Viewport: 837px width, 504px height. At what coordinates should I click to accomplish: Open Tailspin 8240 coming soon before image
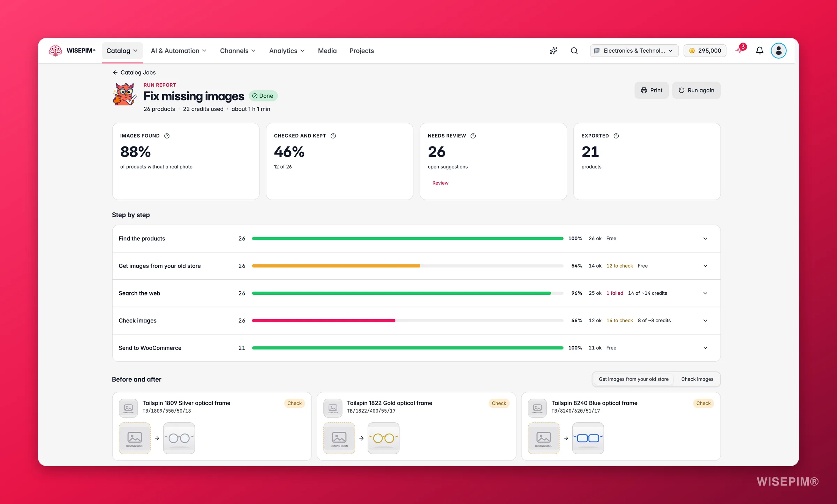coord(544,438)
